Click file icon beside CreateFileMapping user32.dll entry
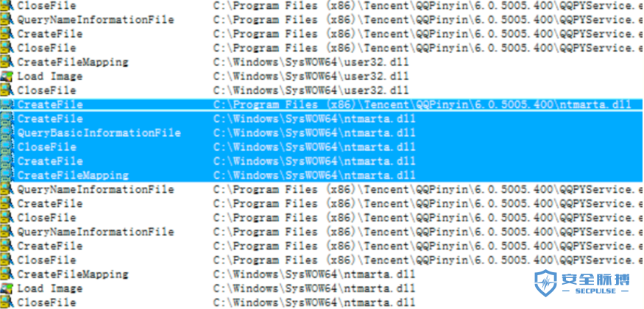 (7, 62)
